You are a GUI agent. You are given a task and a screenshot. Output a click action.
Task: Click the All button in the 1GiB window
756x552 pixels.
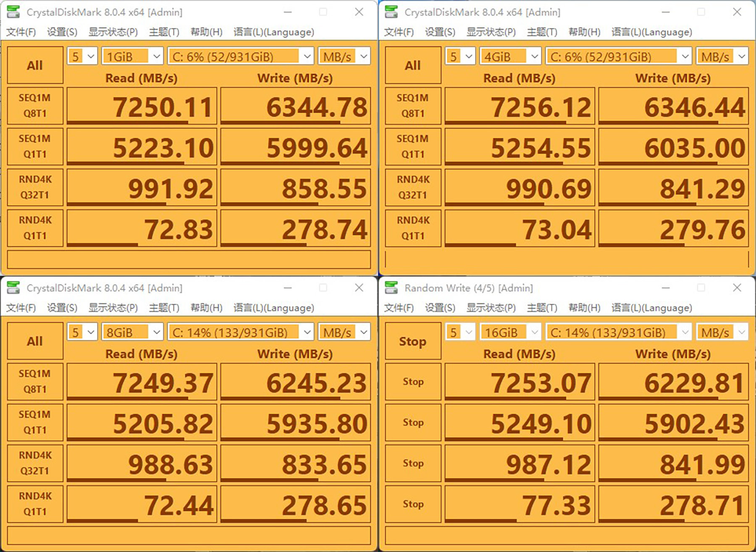pos(35,65)
